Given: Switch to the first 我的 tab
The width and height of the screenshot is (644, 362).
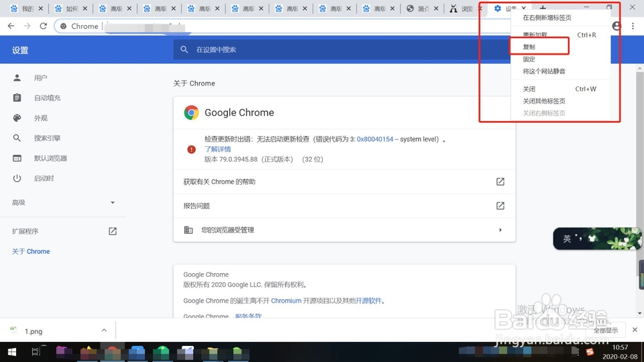Looking at the screenshot, I should pos(26,8).
